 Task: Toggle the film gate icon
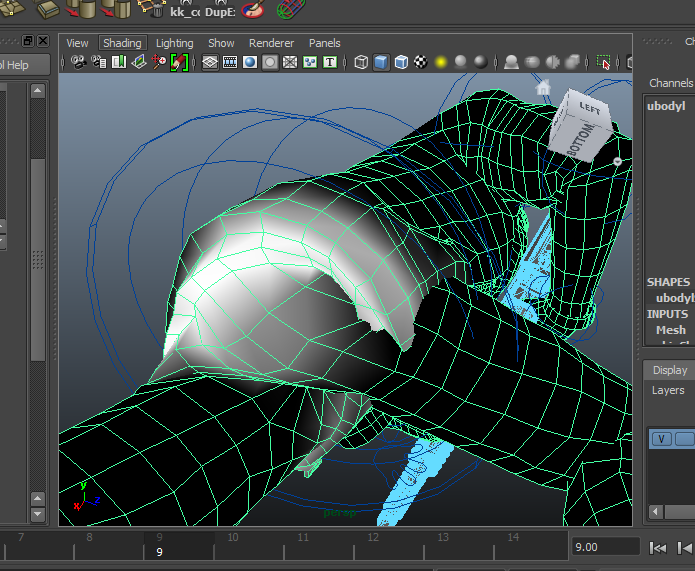230,62
